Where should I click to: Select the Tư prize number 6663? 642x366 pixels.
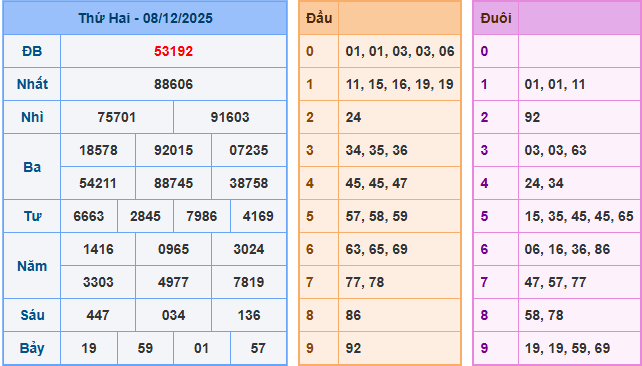click(89, 216)
